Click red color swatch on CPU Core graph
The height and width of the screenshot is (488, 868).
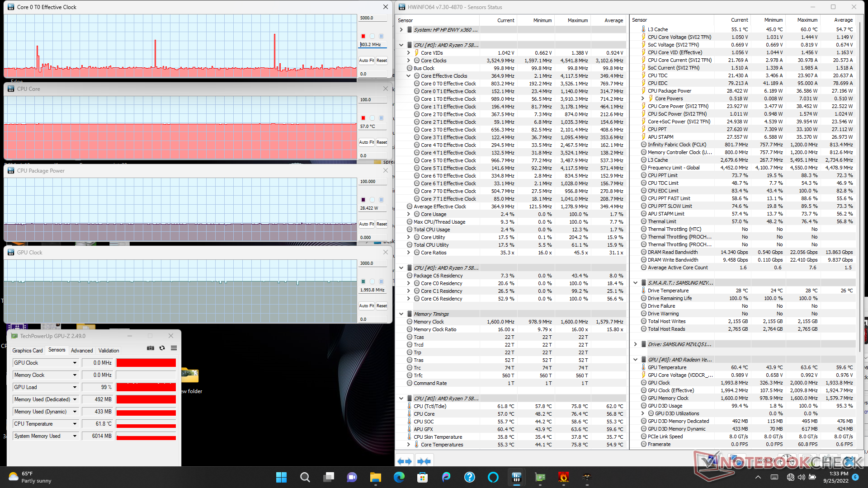363,118
